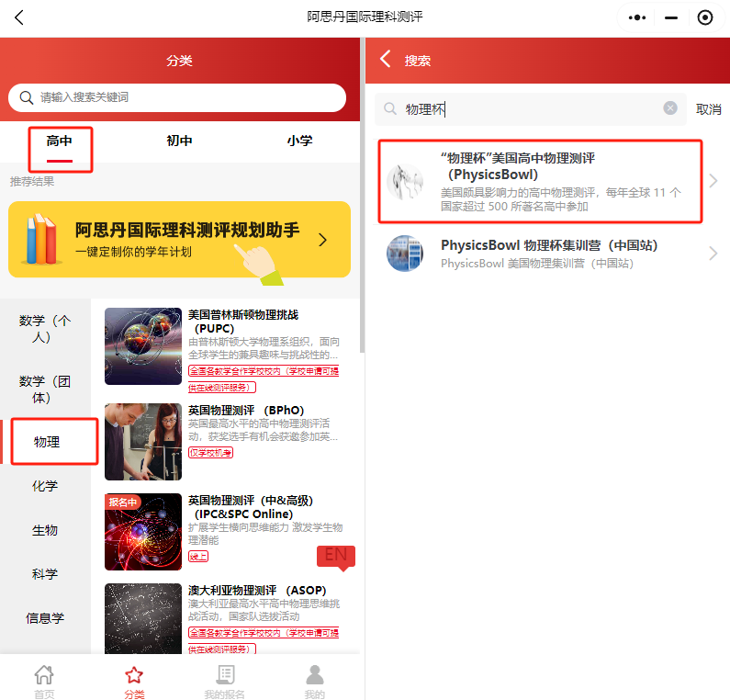Open the 阿思丹国际理科测评规划助手 banner
The height and width of the screenshot is (700, 730).
pyautogui.click(x=179, y=240)
